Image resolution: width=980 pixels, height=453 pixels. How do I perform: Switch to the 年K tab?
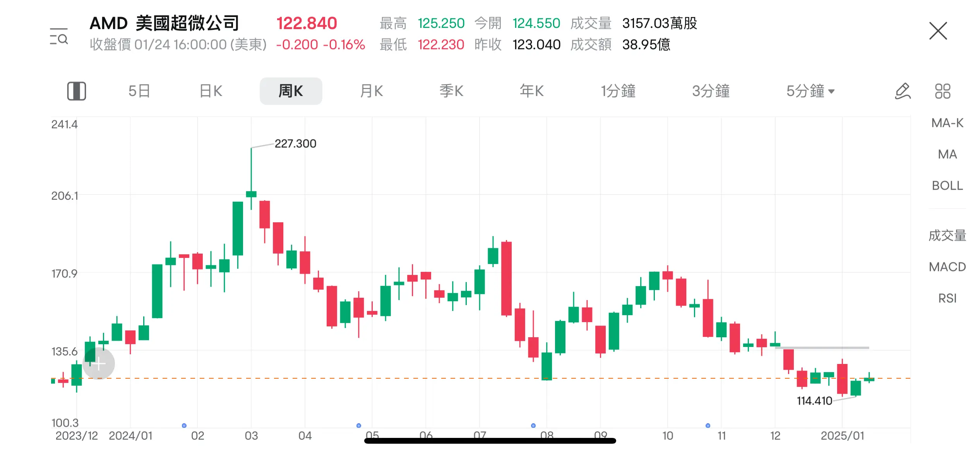pos(532,91)
